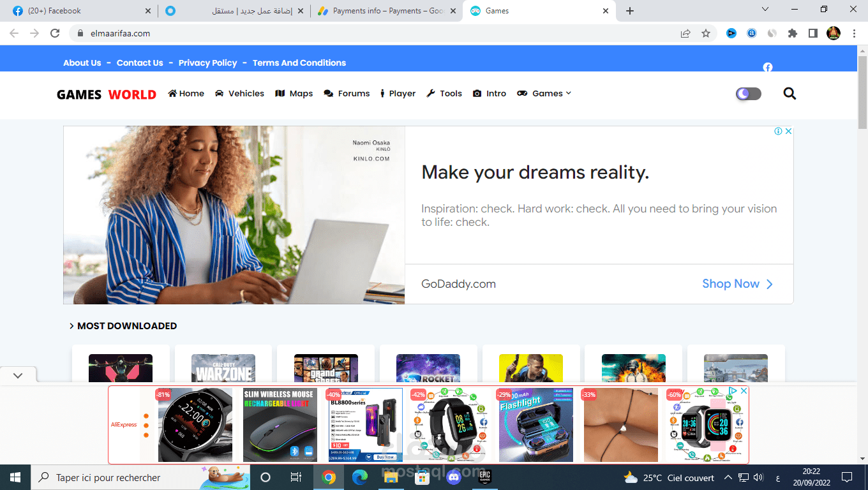
Task: Switch to the مستقل browser tab
Action: [x=234, y=11]
